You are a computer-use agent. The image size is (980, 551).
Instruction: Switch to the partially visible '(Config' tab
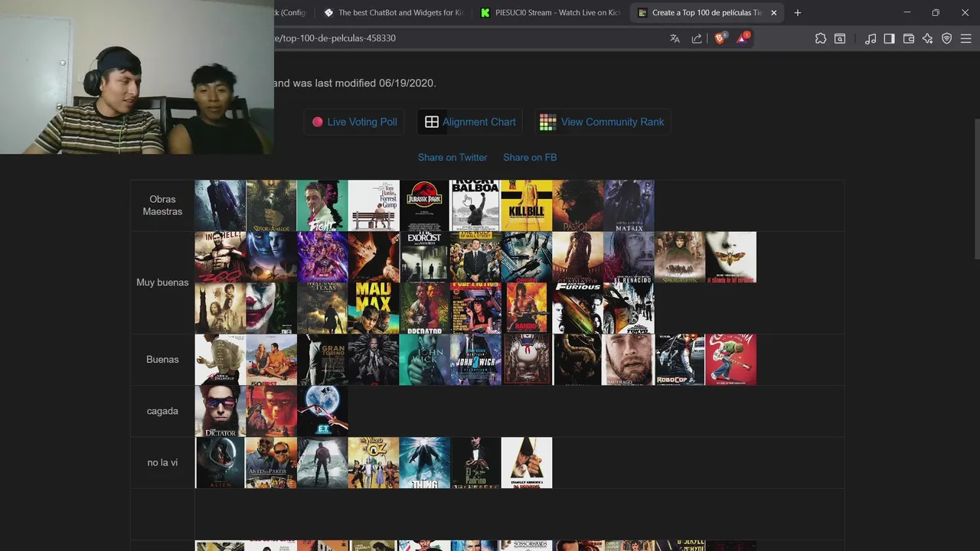[294, 12]
